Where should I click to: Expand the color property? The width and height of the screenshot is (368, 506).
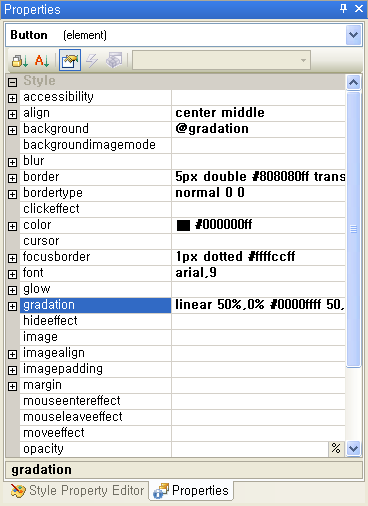click(x=12, y=226)
